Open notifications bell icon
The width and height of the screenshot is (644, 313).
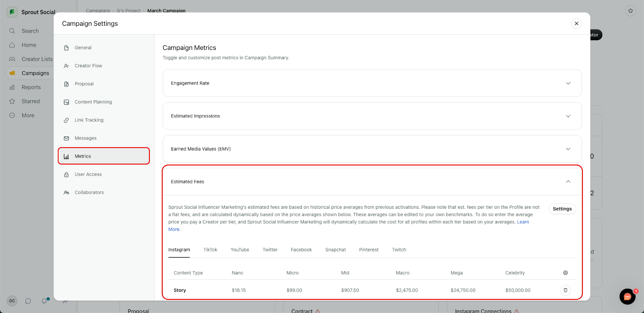[x=44, y=301]
